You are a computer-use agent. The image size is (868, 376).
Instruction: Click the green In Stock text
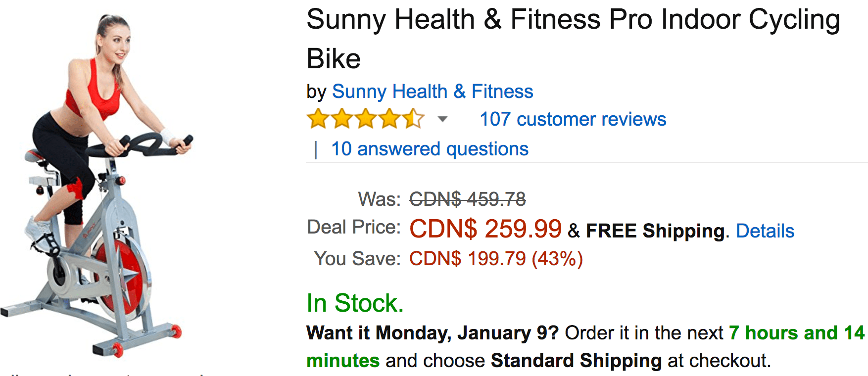pyautogui.click(x=355, y=303)
